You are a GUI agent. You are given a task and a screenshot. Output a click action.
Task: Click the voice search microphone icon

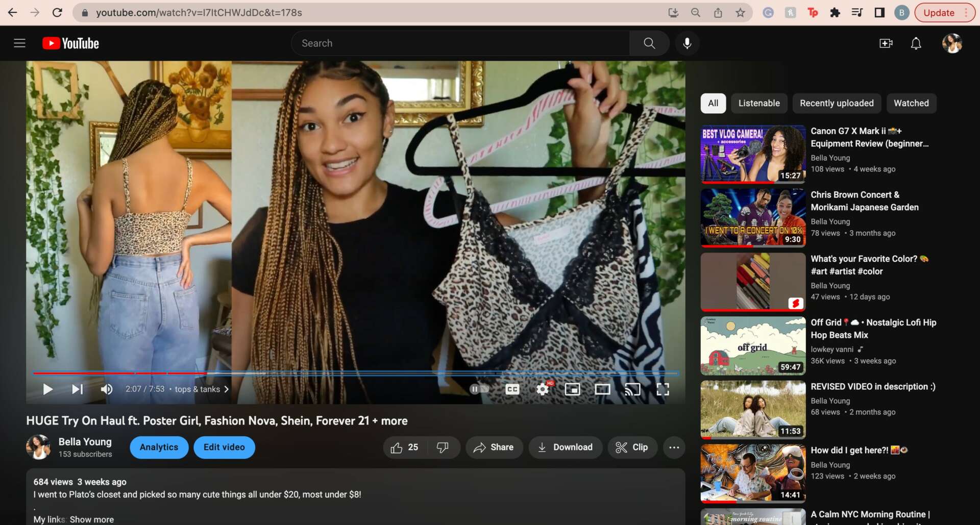pos(687,43)
